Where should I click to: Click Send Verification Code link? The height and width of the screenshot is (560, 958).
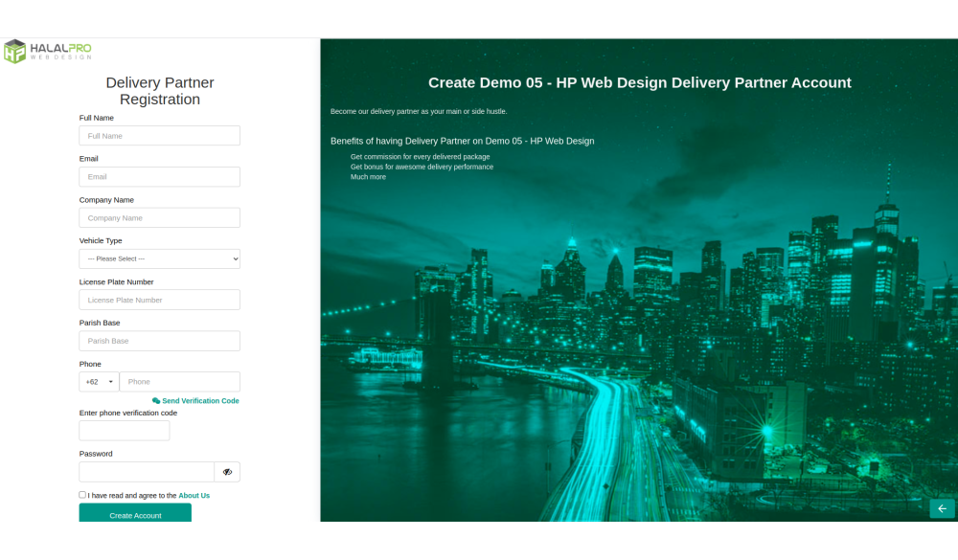200,401
